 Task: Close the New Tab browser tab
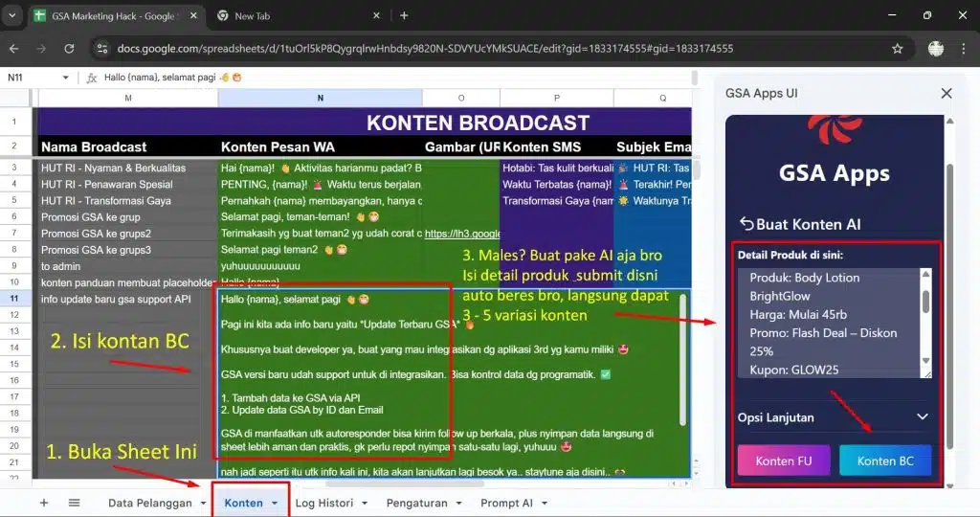pos(376,15)
